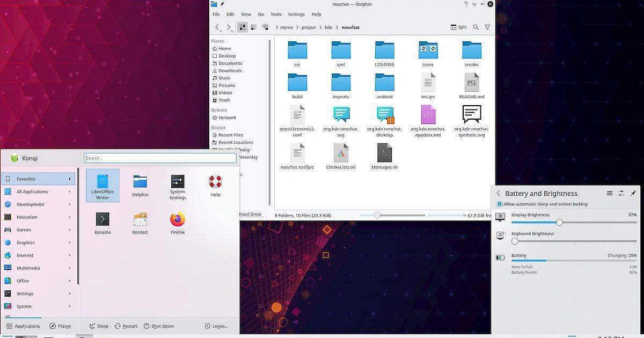Open the Help lifebuoy in launcher favorites
Viewport: 644px width, 338px height.
pos(215,186)
